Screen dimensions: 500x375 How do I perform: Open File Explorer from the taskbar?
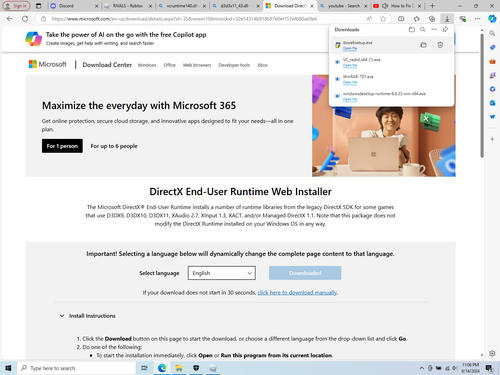point(179,368)
